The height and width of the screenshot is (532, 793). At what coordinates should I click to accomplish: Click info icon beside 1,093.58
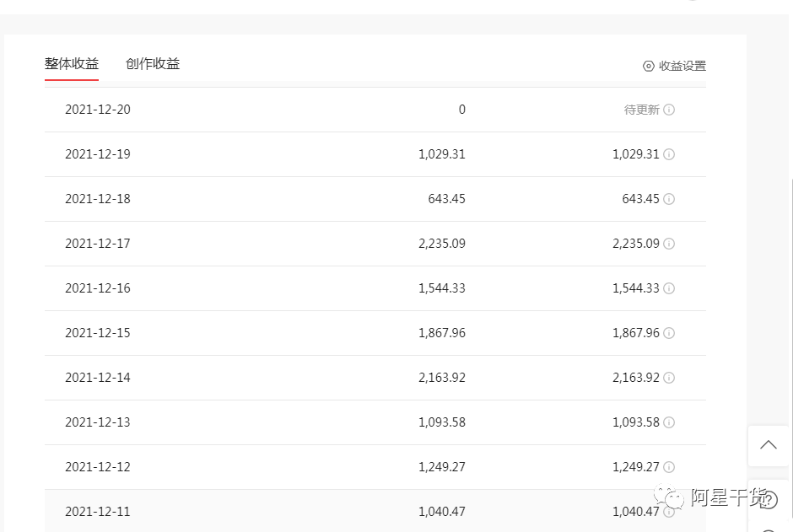(x=669, y=422)
